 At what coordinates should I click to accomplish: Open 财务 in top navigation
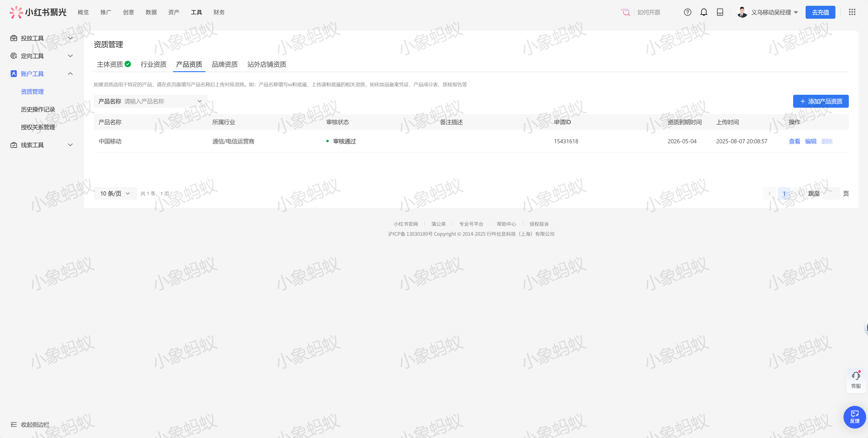pos(219,12)
